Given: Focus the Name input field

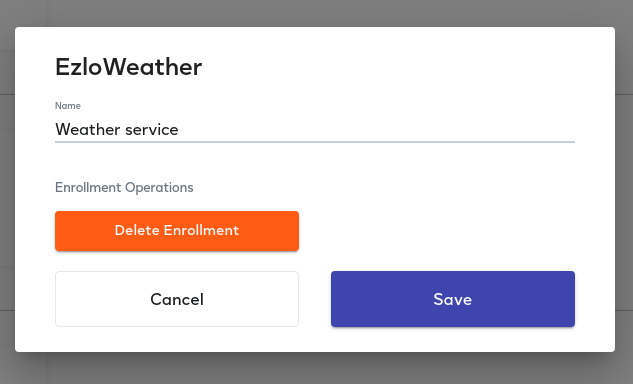Looking at the screenshot, I should pos(315,130).
